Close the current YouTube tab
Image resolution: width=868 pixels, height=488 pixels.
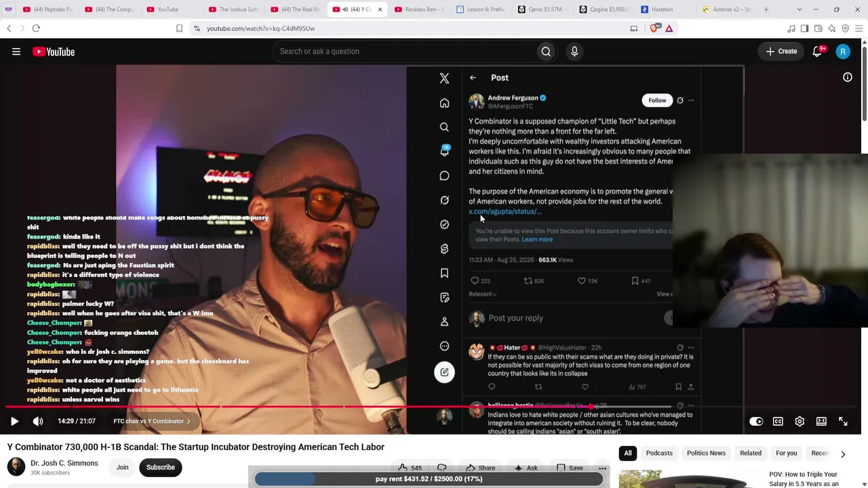(380, 9)
